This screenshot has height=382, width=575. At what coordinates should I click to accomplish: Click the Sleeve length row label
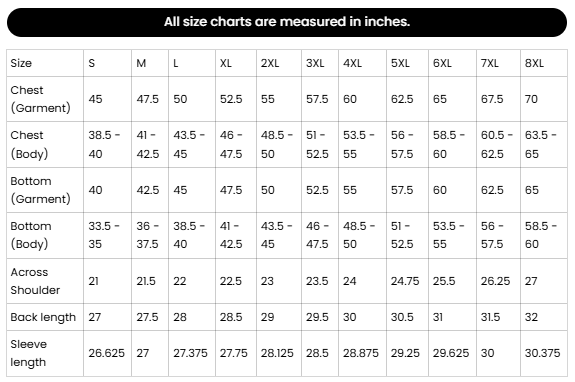45,353
